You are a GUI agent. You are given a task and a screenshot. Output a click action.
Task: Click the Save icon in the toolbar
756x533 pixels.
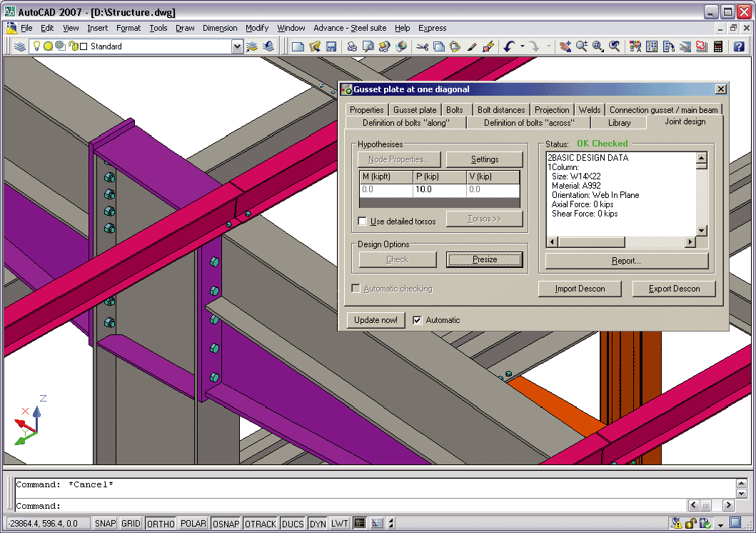point(331,46)
